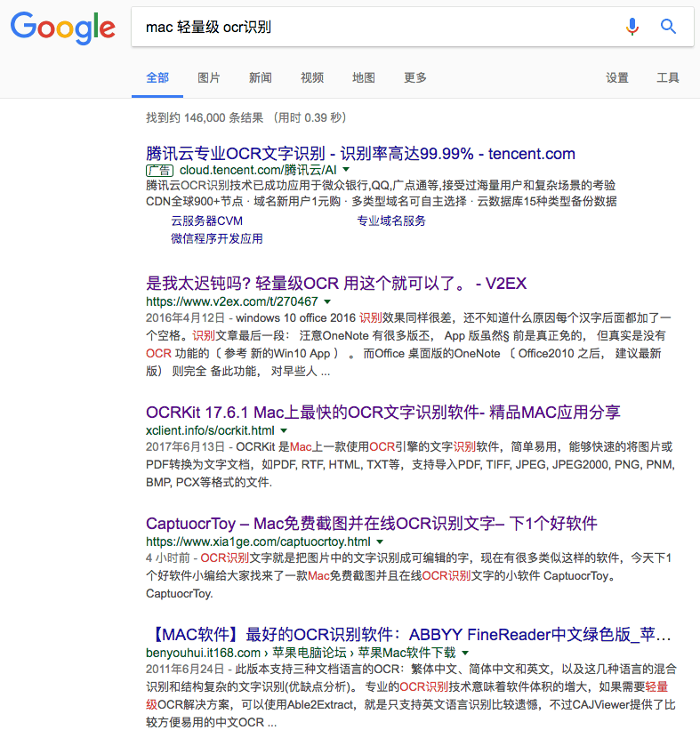Open the 专业域名服务 sitelink
The height and width of the screenshot is (730, 700).
391,221
